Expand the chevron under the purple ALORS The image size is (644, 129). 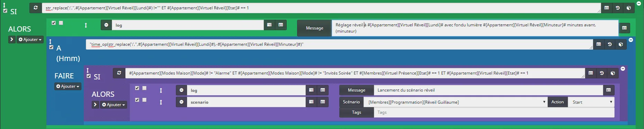(x=95, y=105)
